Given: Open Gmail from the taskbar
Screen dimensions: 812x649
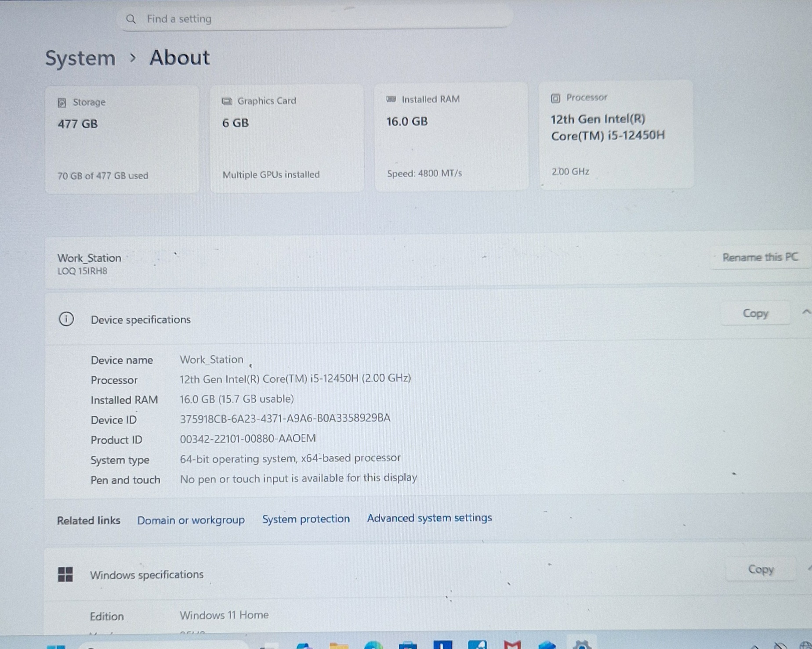Looking at the screenshot, I should point(512,645).
